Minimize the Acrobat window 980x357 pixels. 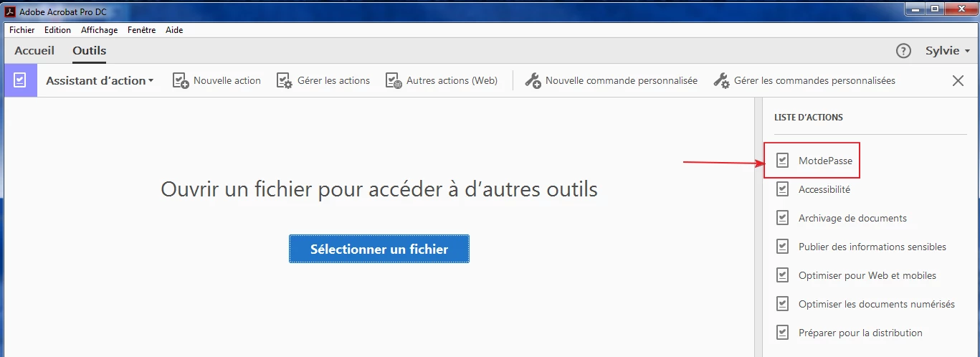915,9
